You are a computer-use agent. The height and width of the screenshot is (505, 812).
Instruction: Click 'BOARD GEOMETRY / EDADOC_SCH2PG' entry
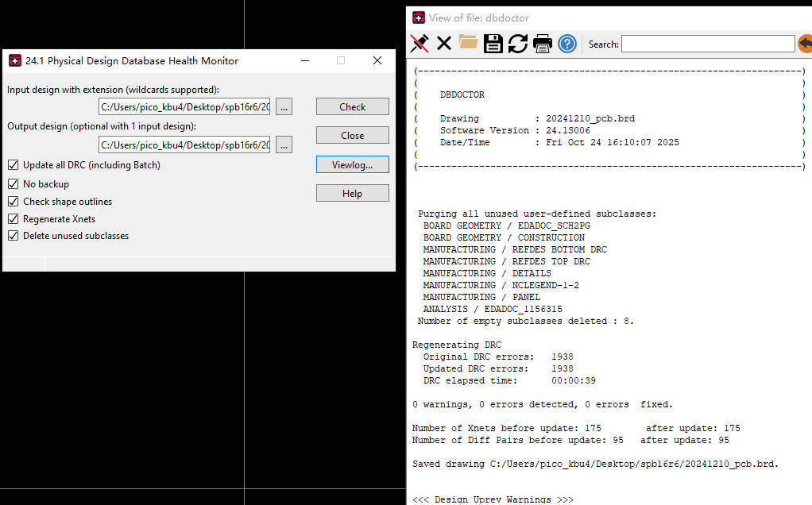pos(506,226)
